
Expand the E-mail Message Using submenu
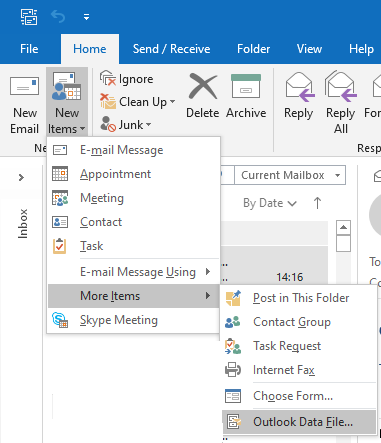133,272
